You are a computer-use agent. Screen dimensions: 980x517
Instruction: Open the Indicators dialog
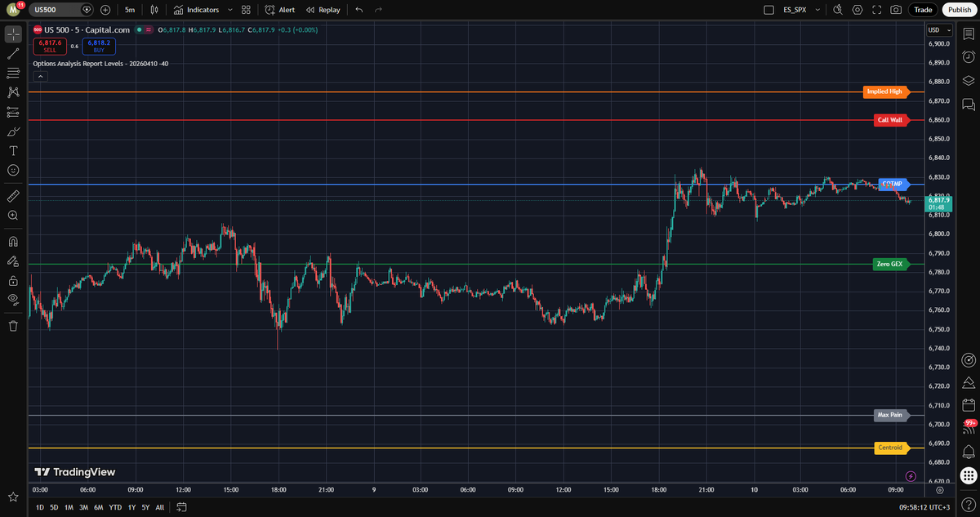[196, 10]
